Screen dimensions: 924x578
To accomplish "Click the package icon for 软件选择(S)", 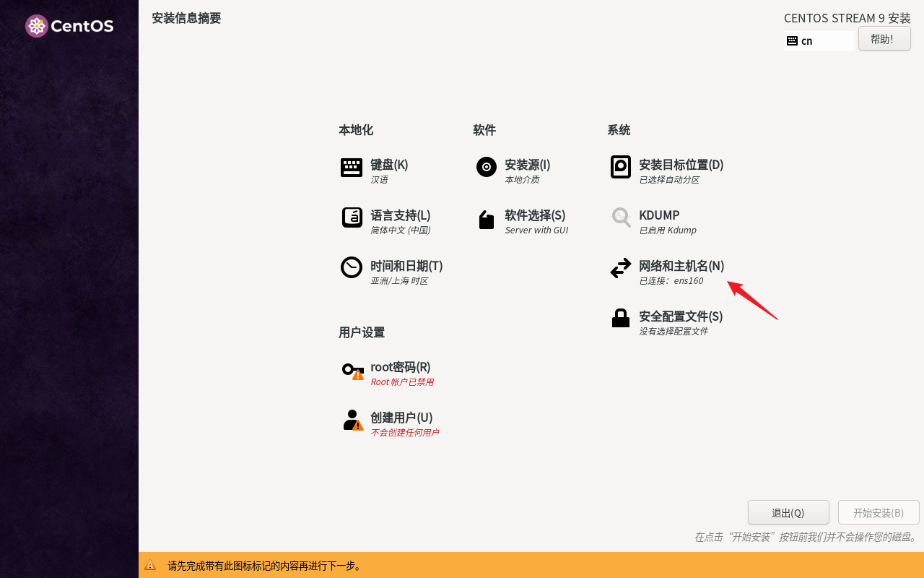I will [486, 219].
